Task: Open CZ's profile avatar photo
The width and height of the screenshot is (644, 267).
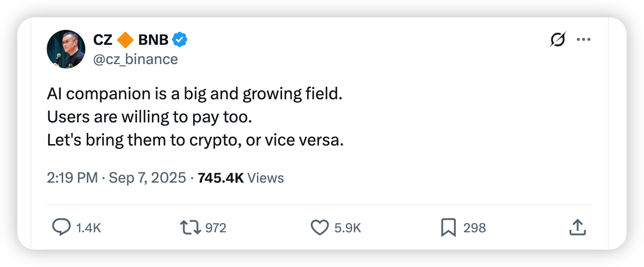Action: [66, 49]
